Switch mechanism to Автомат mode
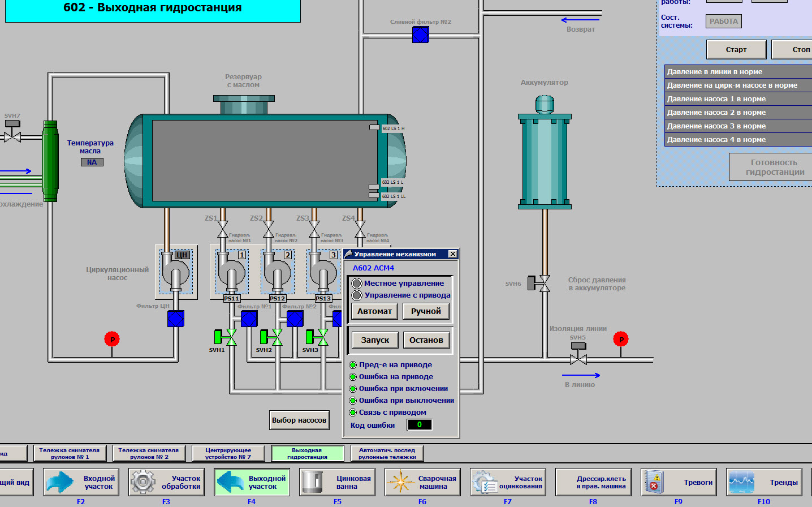 (x=374, y=311)
